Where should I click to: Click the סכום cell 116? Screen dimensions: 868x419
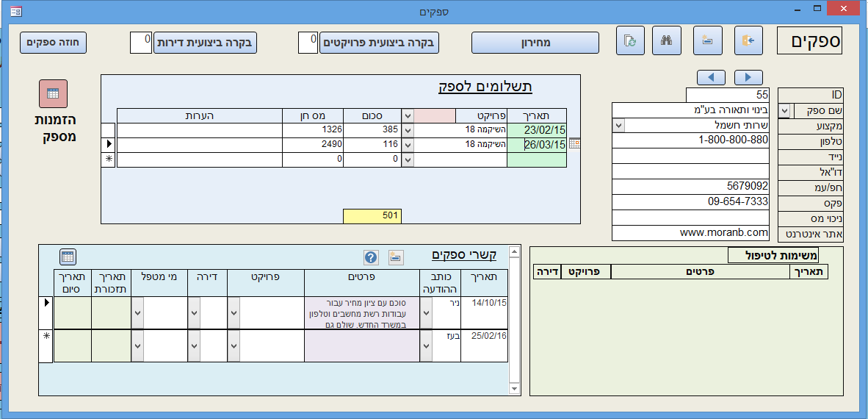point(372,145)
